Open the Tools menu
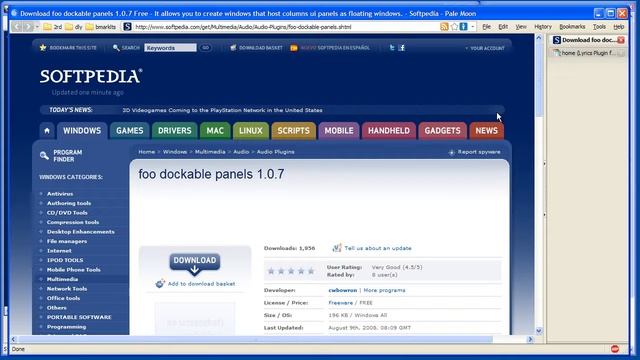The image size is (640, 360). 599,27
